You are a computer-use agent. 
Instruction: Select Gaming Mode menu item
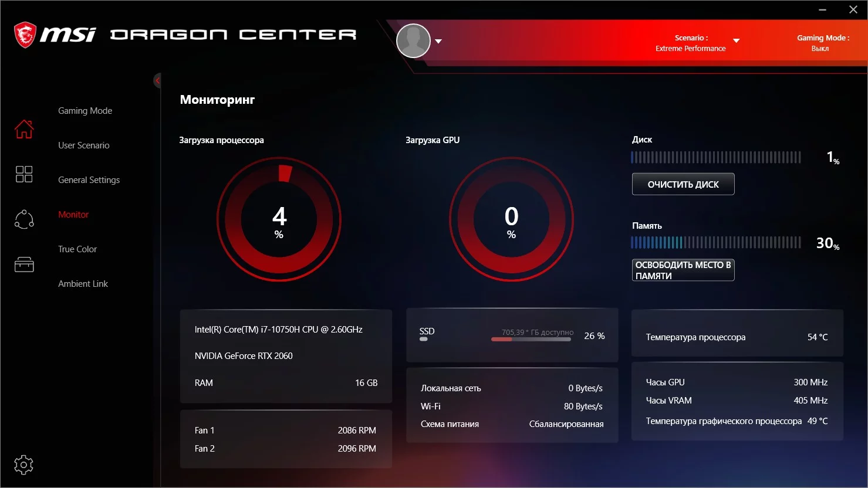point(85,111)
